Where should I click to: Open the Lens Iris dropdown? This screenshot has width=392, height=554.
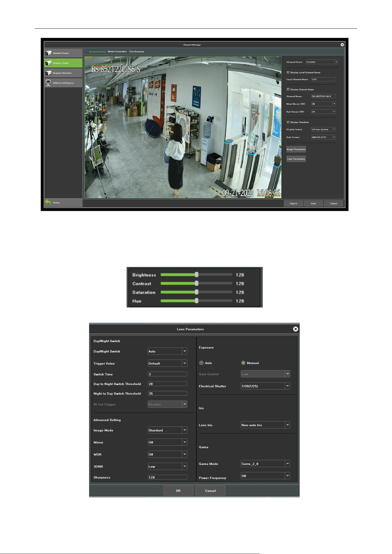click(266, 425)
